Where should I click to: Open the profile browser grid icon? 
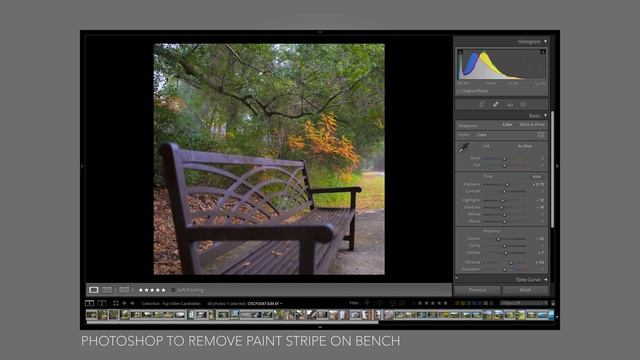click(x=541, y=135)
